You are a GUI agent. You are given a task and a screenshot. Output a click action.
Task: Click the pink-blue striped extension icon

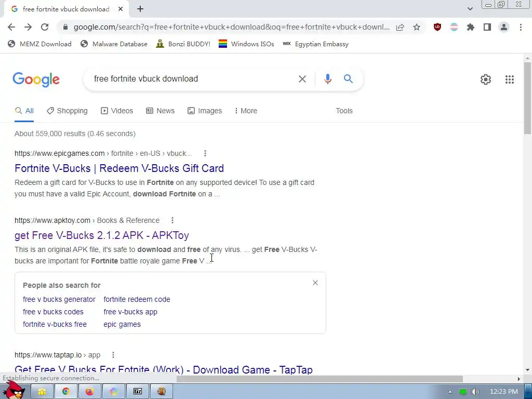[x=454, y=27]
